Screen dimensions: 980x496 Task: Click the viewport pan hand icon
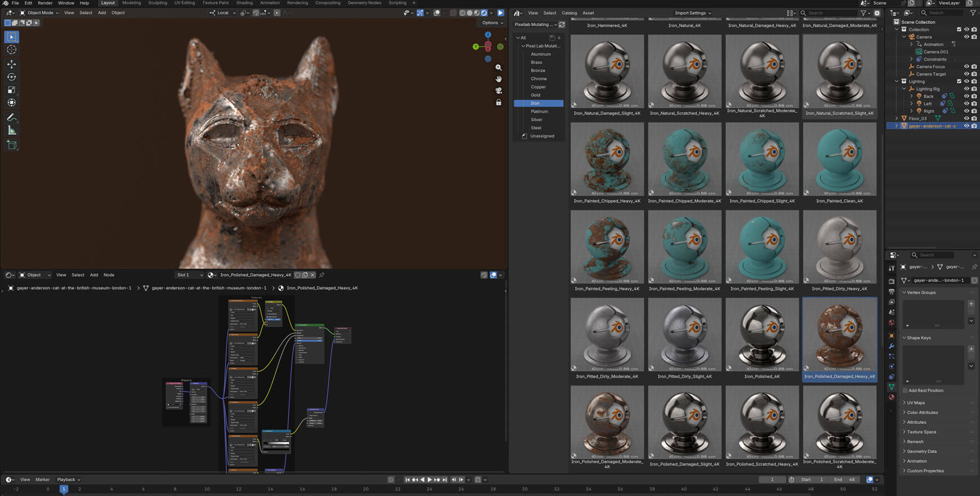click(498, 79)
